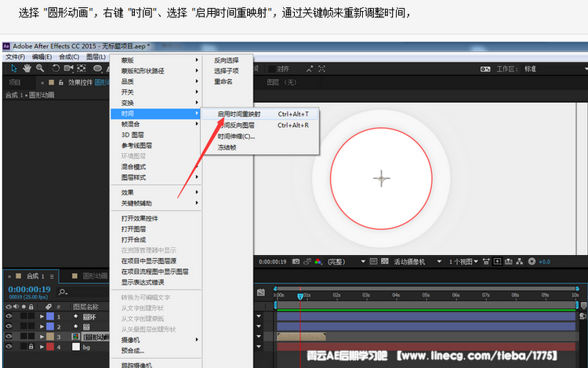Viewport: 588px width, 368px height.
Task: Select the Ellipse shape tool
Action: pos(97,68)
